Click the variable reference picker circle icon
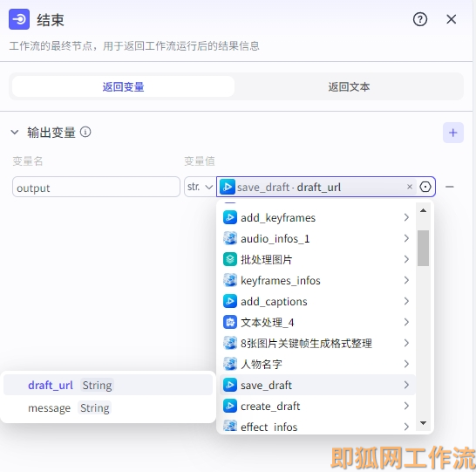The width and height of the screenshot is (476, 472). click(425, 187)
